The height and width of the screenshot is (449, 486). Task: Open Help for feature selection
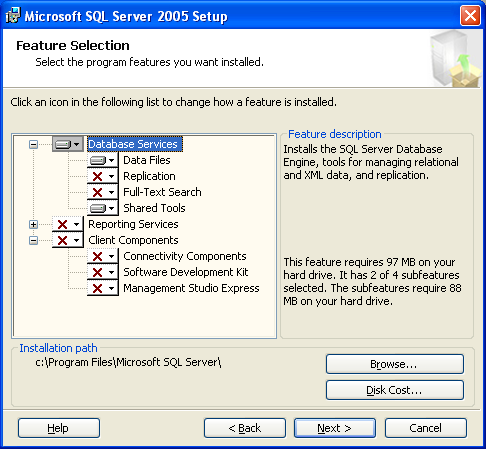[x=59, y=428]
